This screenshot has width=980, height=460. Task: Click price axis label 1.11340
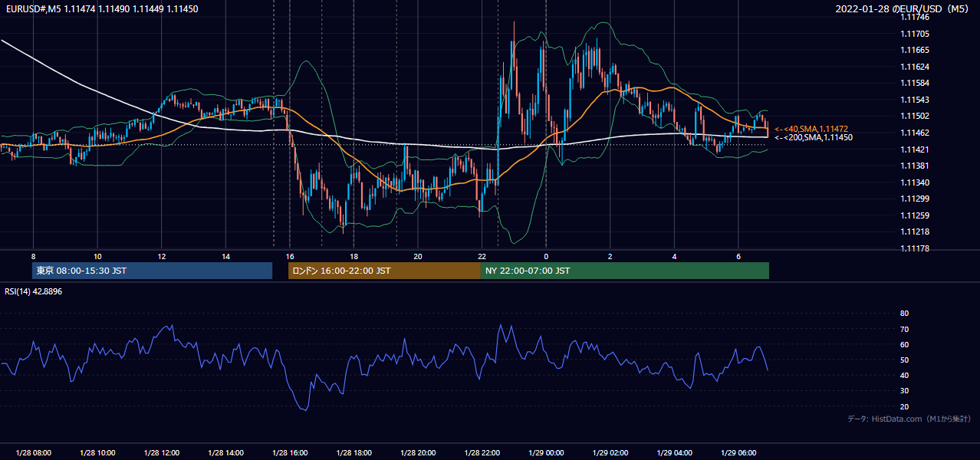pyautogui.click(x=914, y=182)
